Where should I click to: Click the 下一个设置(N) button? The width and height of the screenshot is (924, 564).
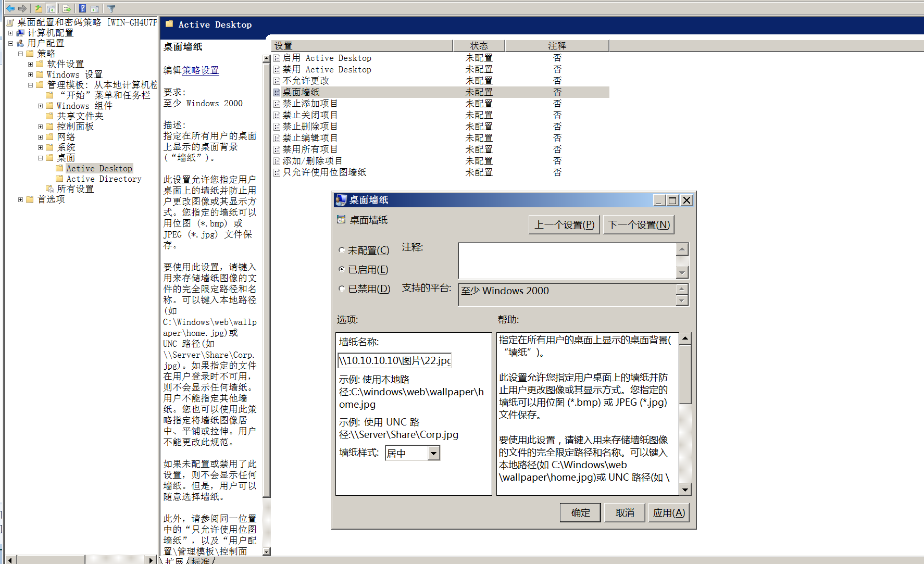coord(639,224)
